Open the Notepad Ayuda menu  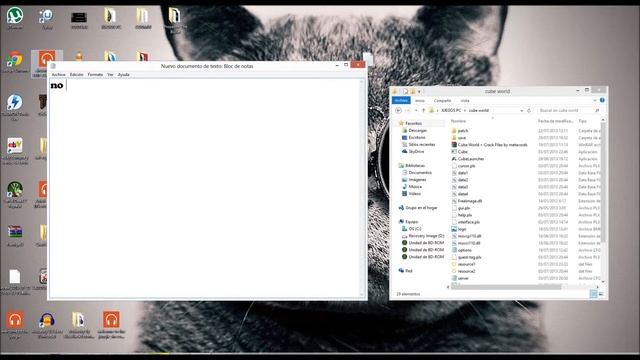pos(124,75)
